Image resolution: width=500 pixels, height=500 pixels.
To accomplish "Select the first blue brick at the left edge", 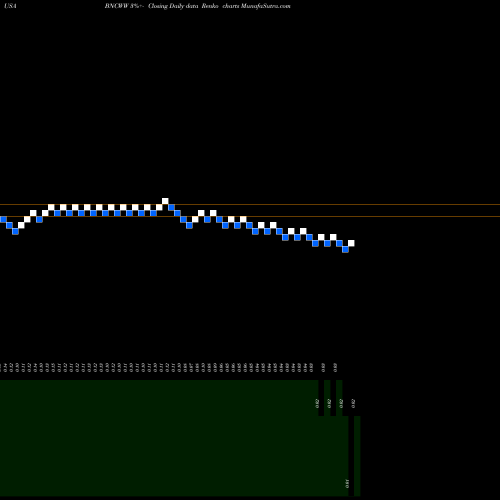I will click(x=3, y=219).
